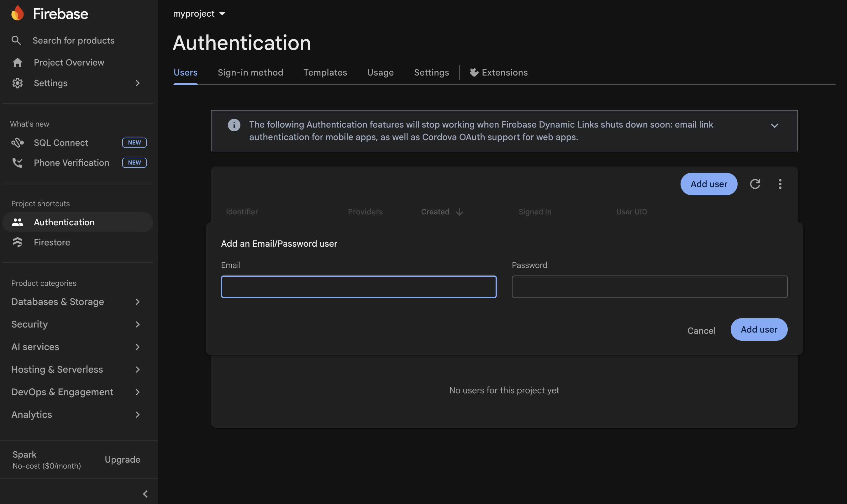Open the myproject project dropdown
The height and width of the screenshot is (504, 847).
pyautogui.click(x=199, y=13)
